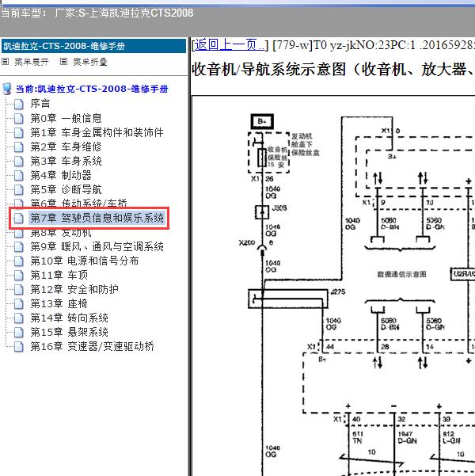Collapse all menus with 菜单折叠

pos(90,62)
